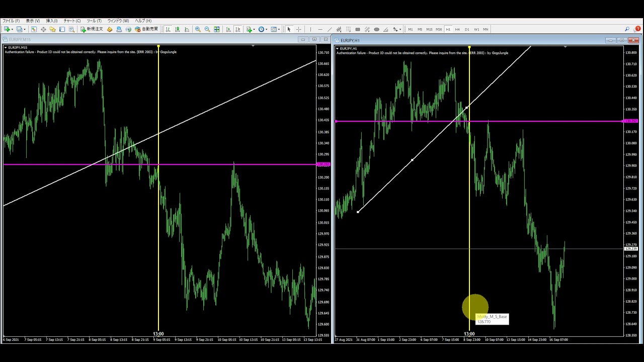
Task: Open the Terminal panel icon
Action: point(62,29)
